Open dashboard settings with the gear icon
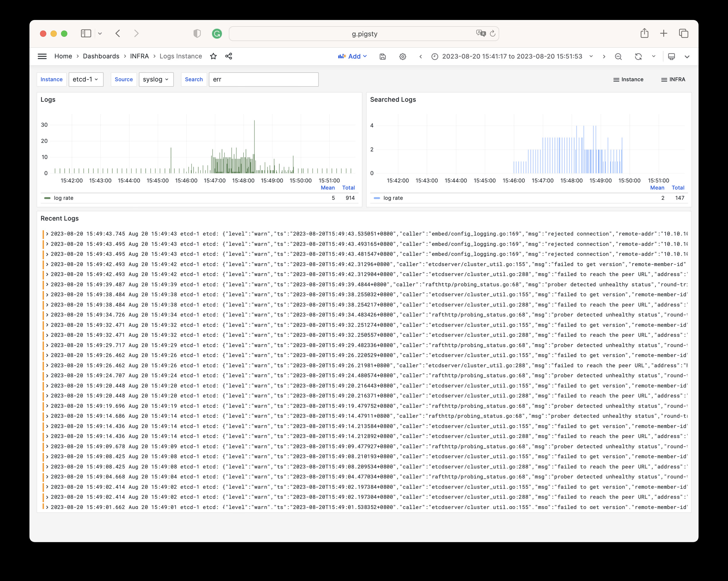Viewport: 728px width, 581px height. (x=403, y=56)
